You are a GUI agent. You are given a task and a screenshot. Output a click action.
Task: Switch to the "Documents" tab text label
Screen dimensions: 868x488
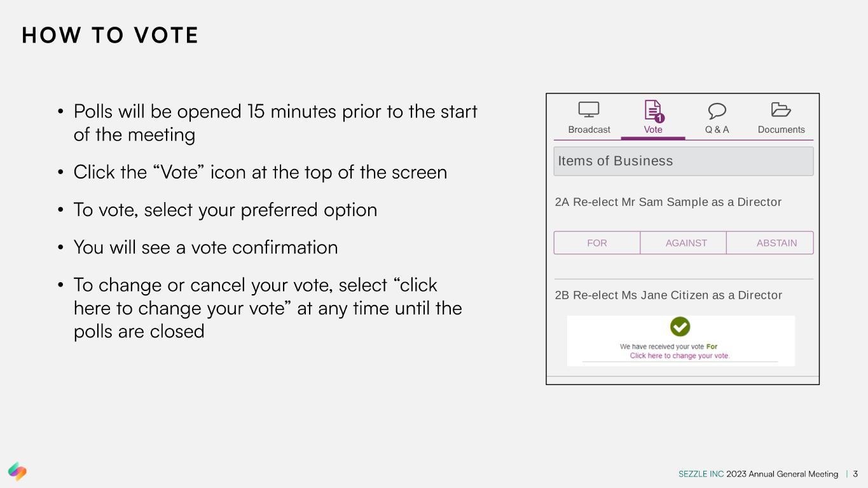pos(781,130)
